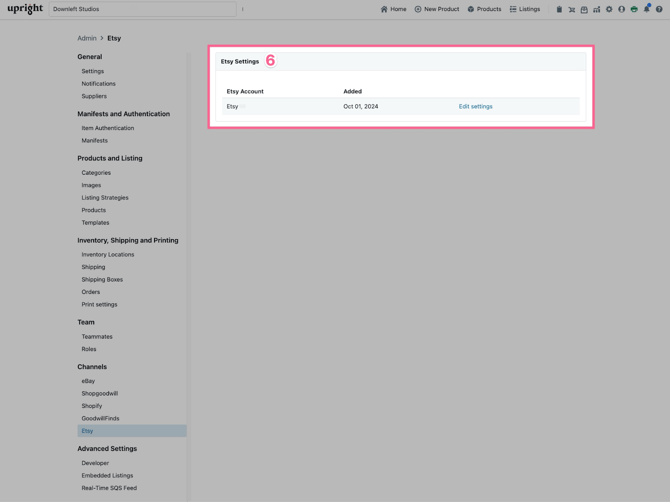Click the Etsy Account column header
670x502 pixels.
(245, 91)
